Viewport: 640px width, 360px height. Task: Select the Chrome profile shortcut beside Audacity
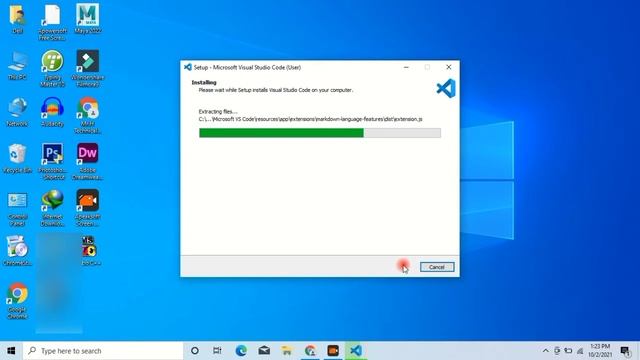88,115
